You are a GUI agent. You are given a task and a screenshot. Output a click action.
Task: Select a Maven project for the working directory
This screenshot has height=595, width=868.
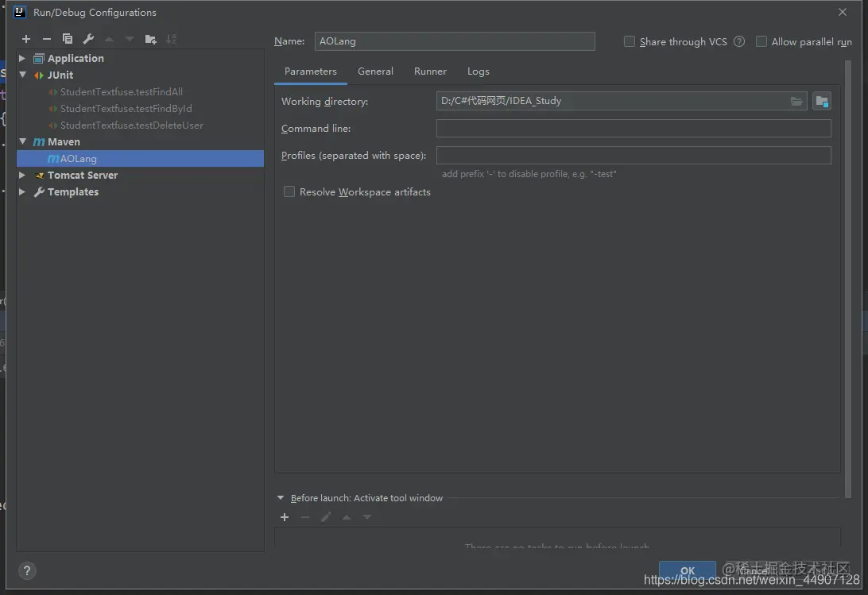822,102
